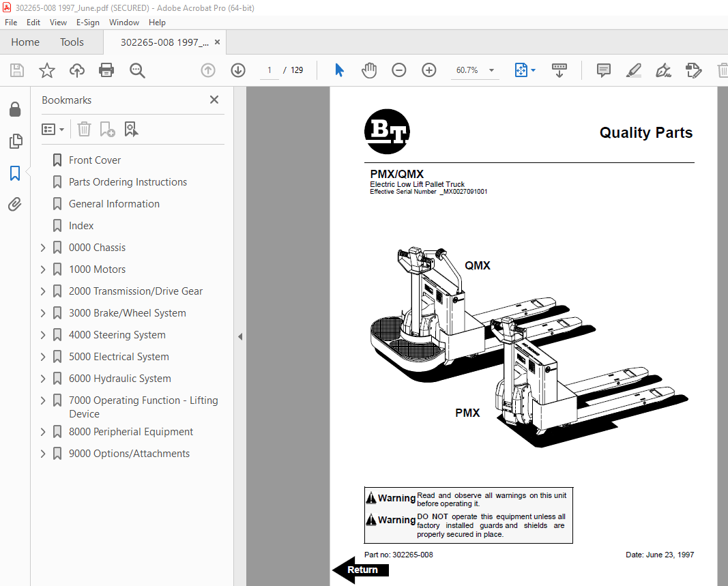Image resolution: width=728 pixels, height=586 pixels.
Task: Collapse navigation pane with divider arrow
Action: 240,336
